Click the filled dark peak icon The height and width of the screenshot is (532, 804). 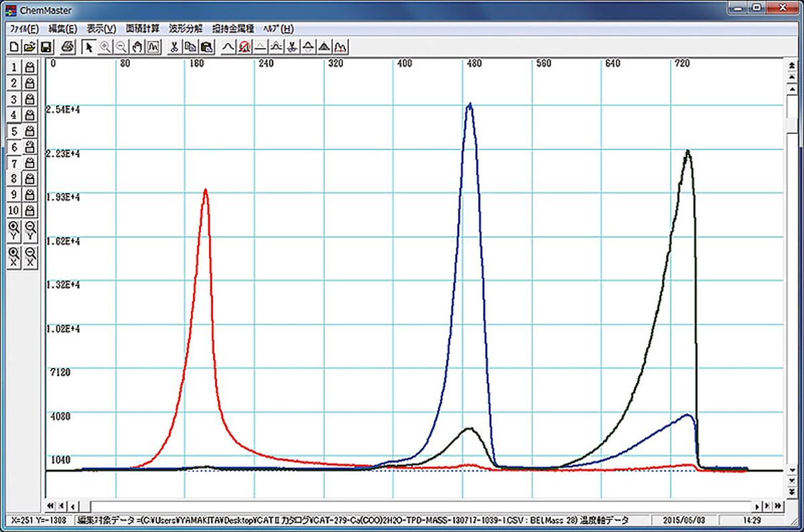coord(324,47)
